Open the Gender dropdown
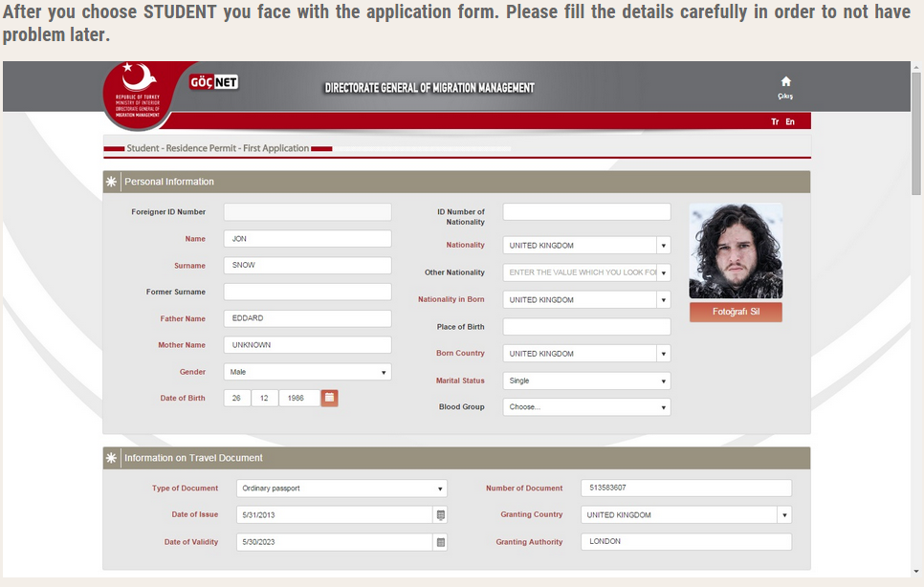 [308, 372]
